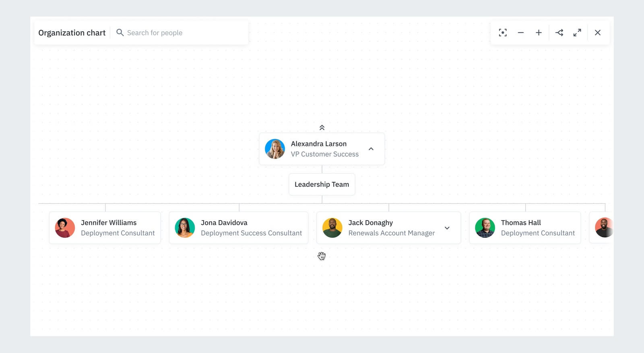This screenshot has height=353, width=644.
Task: Click the search magnifier icon
Action: coord(120,32)
